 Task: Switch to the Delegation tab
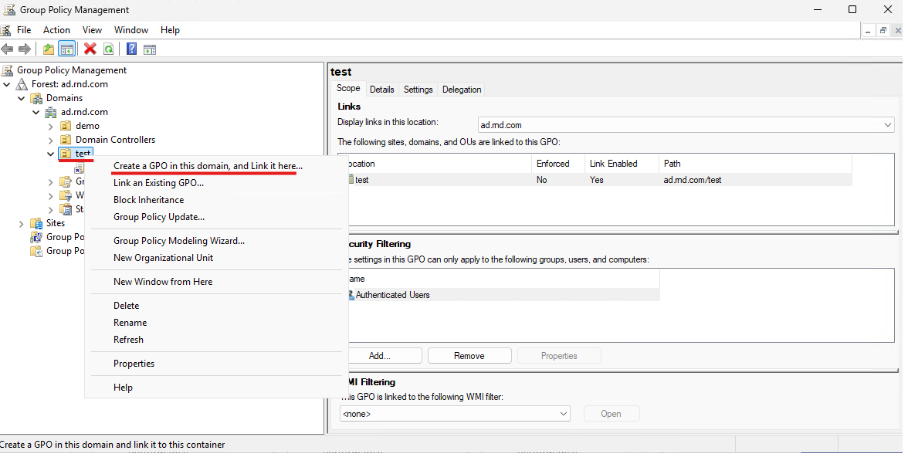click(461, 89)
